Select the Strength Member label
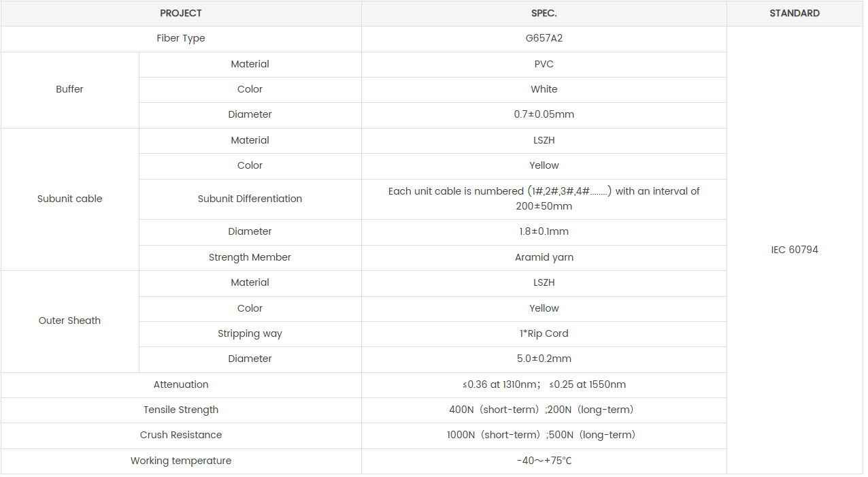The width and height of the screenshot is (868, 477). (x=250, y=257)
